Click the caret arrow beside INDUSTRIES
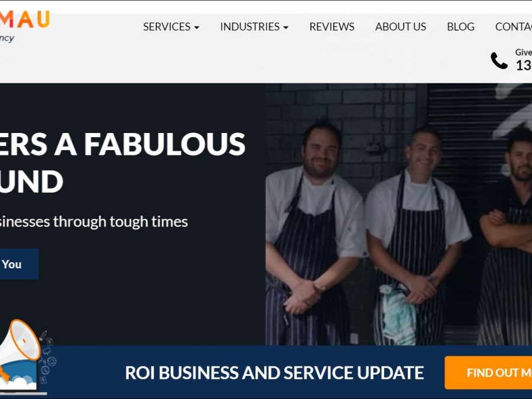 pos(286,27)
